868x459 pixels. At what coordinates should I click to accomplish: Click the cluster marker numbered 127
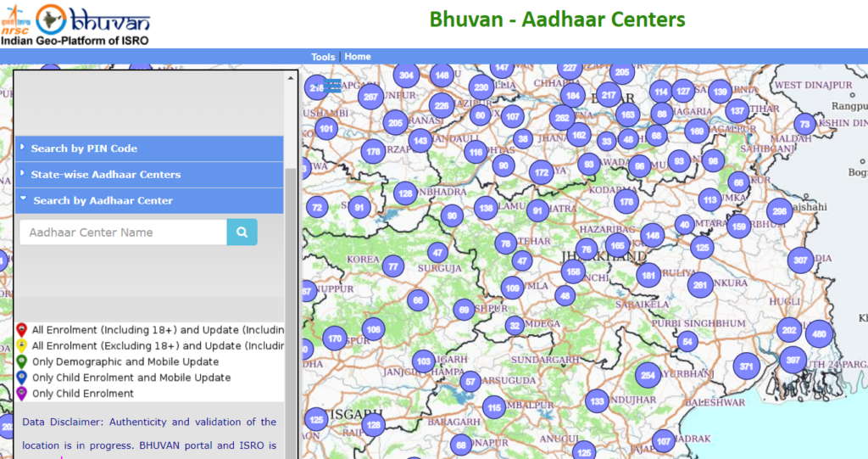pyautogui.click(x=683, y=92)
